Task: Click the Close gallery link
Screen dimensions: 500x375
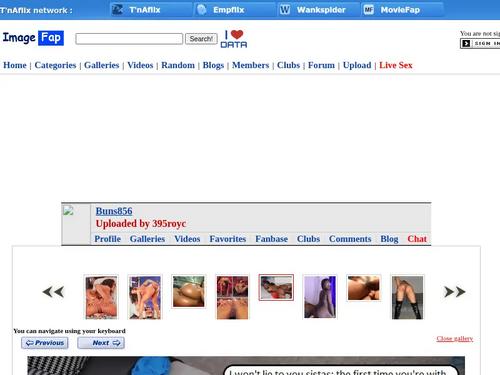Action: click(455, 338)
